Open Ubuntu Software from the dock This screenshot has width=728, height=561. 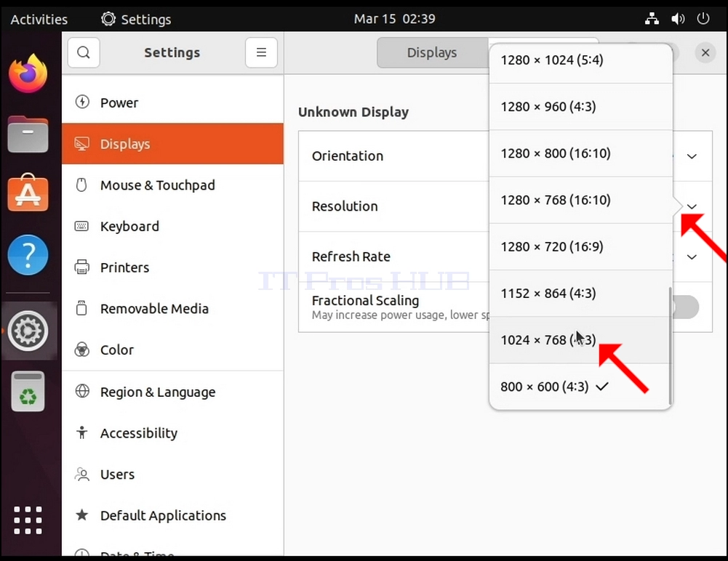click(28, 193)
